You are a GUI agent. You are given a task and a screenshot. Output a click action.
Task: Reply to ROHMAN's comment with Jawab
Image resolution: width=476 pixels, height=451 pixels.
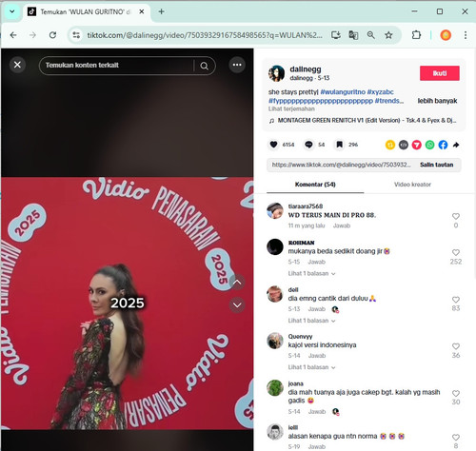pyautogui.click(x=317, y=262)
